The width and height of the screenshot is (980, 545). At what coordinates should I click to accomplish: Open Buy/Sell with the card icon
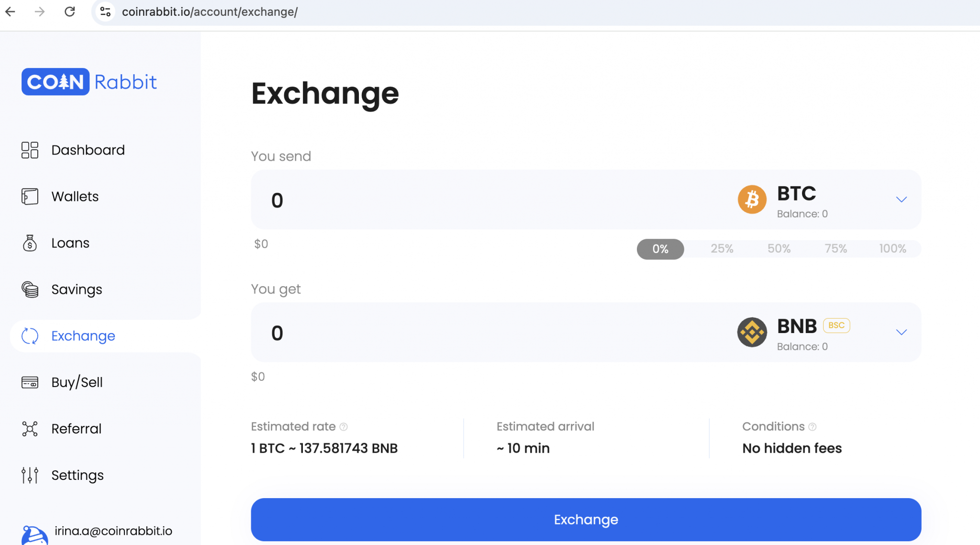click(x=30, y=382)
